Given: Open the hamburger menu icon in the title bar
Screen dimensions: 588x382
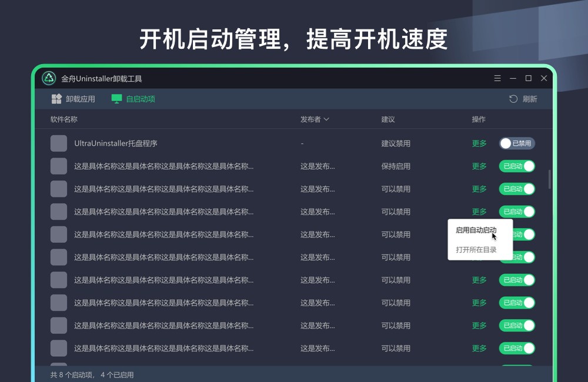Looking at the screenshot, I should tap(497, 78).
